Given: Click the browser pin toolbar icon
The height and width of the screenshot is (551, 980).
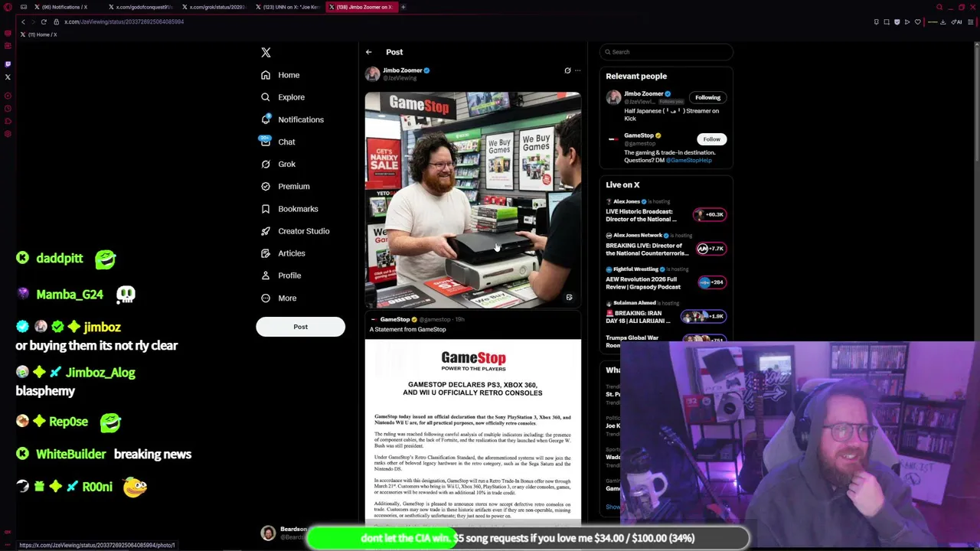Looking at the screenshot, I should [x=876, y=21].
